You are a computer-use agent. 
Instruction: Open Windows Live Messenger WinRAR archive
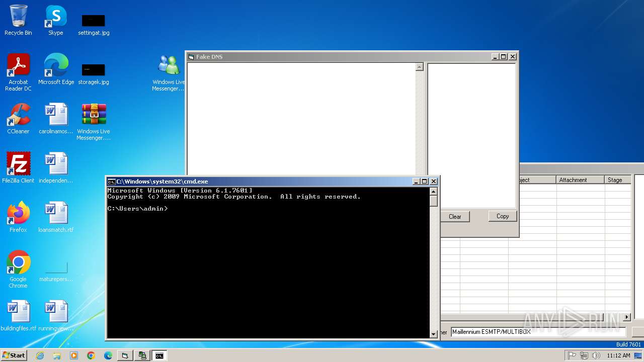tap(94, 122)
